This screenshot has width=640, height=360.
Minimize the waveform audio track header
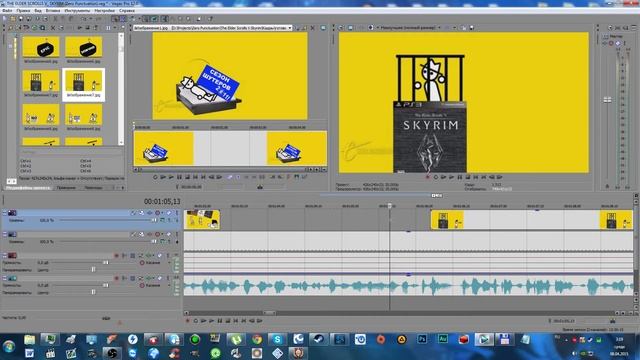click(x=5, y=278)
